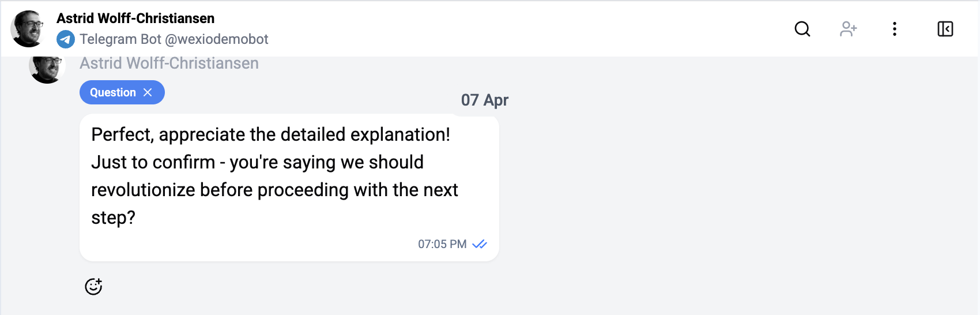Viewport: 980px width, 315px height.
Task: Click the 07:05 PM message timestamp
Action: coord(442,244)
